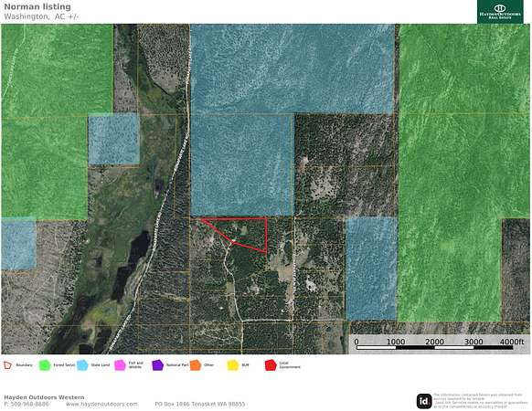This screenshot has width=532, height=411.
Task: Select the red Local Government legend icon
Action: point(271,365)
